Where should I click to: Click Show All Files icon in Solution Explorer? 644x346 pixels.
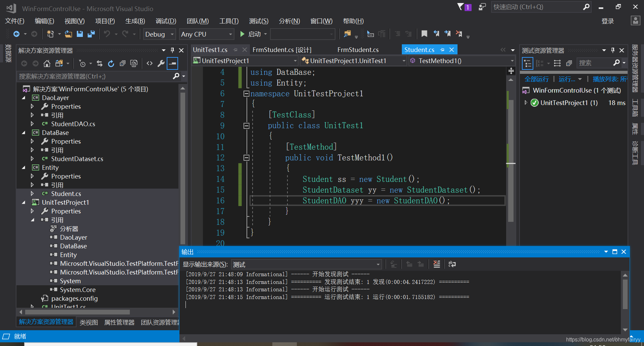pyautogui.click(x=134, y=63)
